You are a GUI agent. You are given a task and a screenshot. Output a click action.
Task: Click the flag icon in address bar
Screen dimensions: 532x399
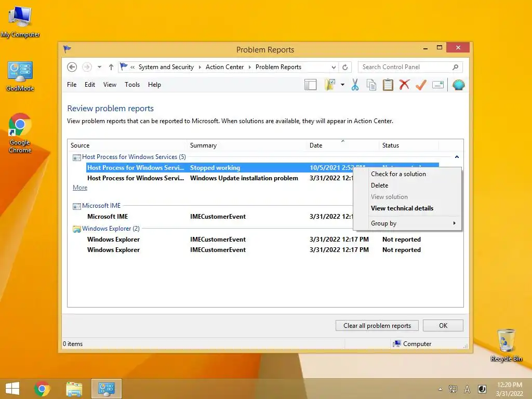(124, 66)
